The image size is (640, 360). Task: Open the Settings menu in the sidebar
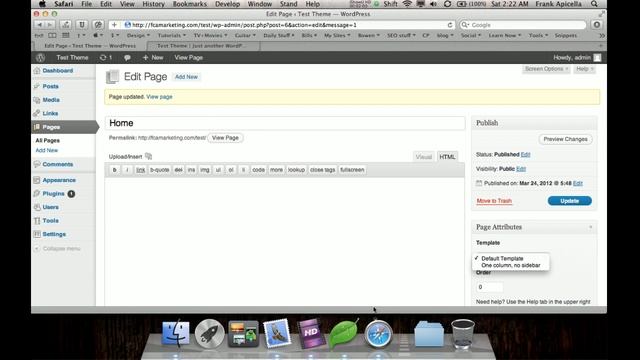[54, 234]
